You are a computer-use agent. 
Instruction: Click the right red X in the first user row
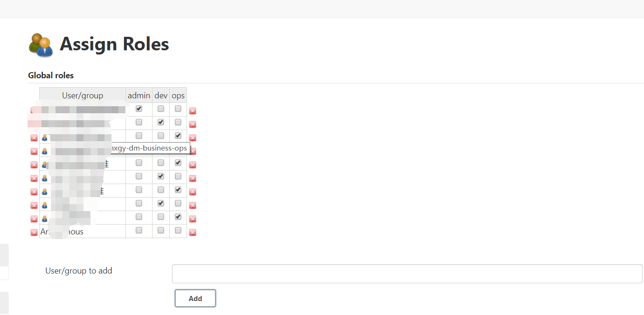193,111
